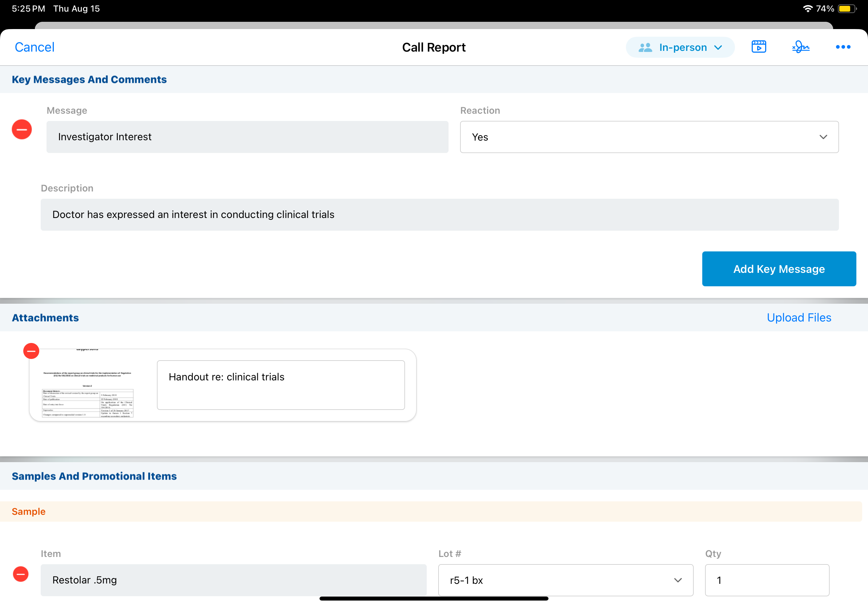868x606 pixels.
Task: Open the three-dot more options menu
Action: tap(843, 47)
